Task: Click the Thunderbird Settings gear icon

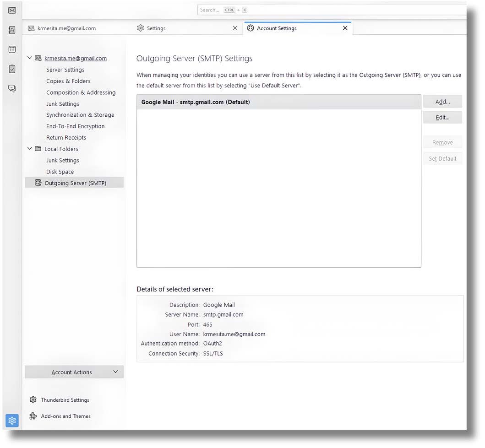Action: (33, 399)
